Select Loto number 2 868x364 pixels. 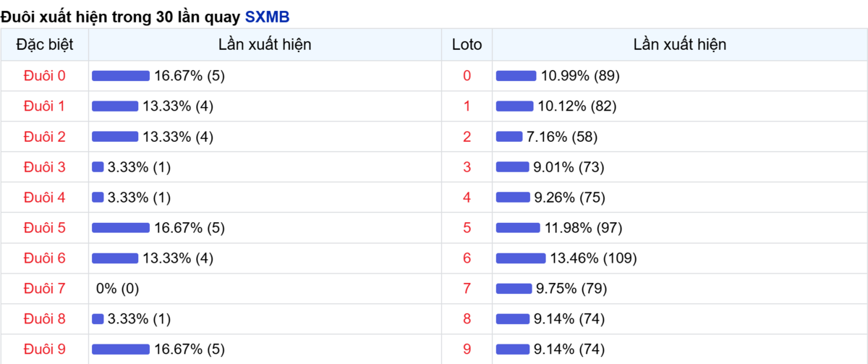coord(467,137)
